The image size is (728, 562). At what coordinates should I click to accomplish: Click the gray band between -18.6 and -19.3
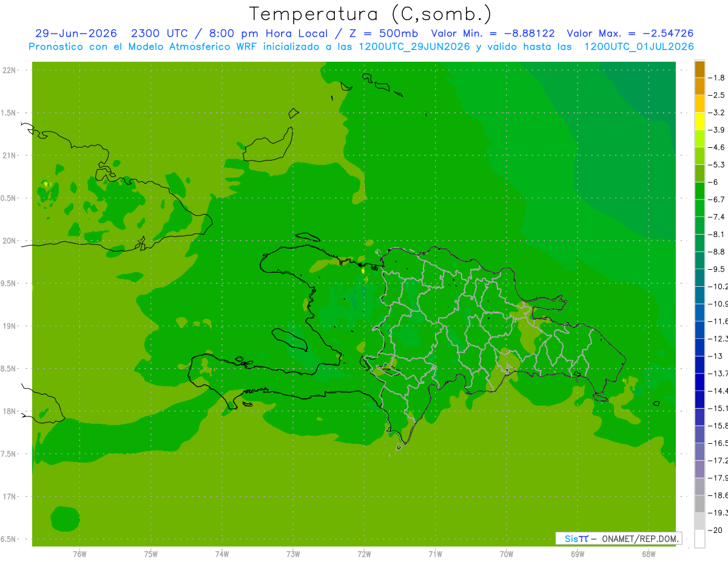pyautogui.click(x=699, y=504)
